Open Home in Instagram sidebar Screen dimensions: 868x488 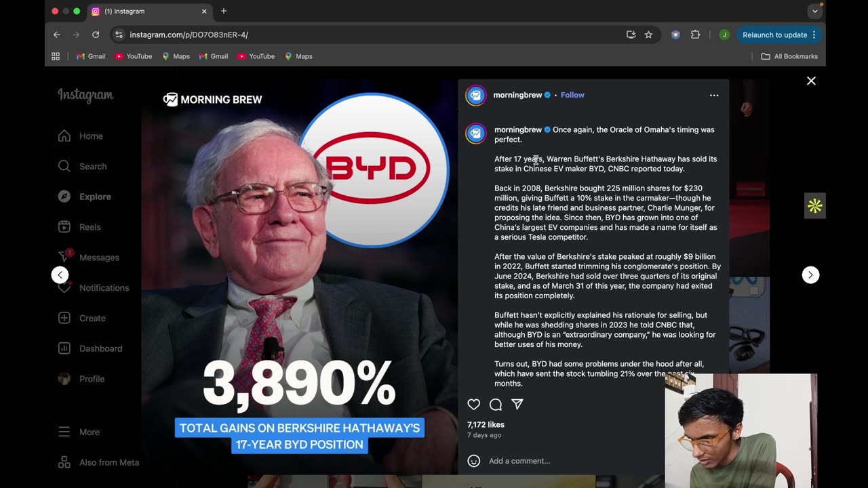click(81, 136)
